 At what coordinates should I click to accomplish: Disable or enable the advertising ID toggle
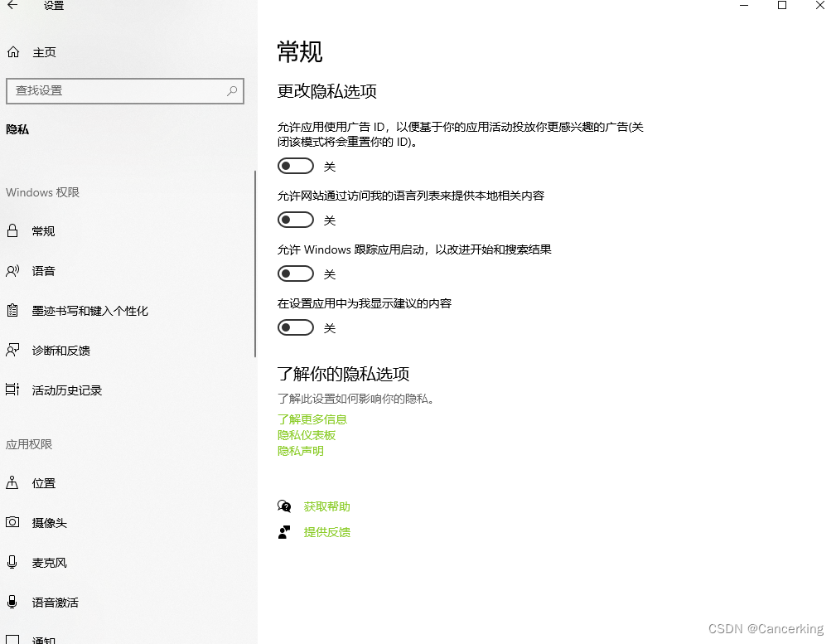[295, 166]
